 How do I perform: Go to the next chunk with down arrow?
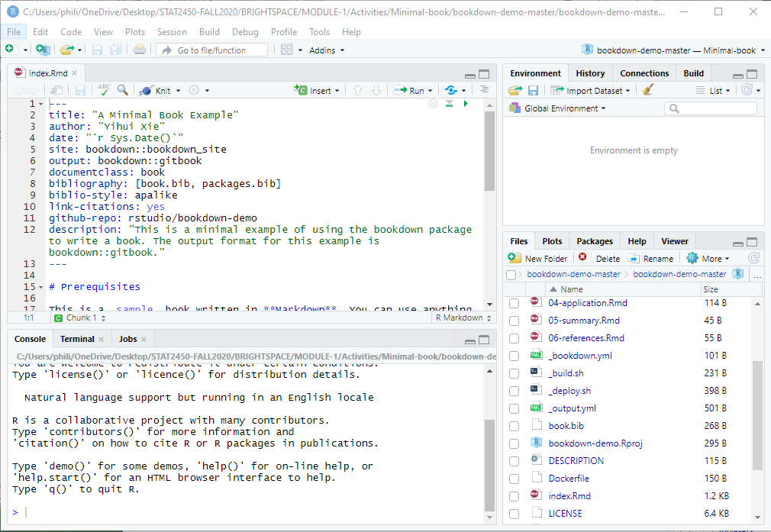click(376, 91)
